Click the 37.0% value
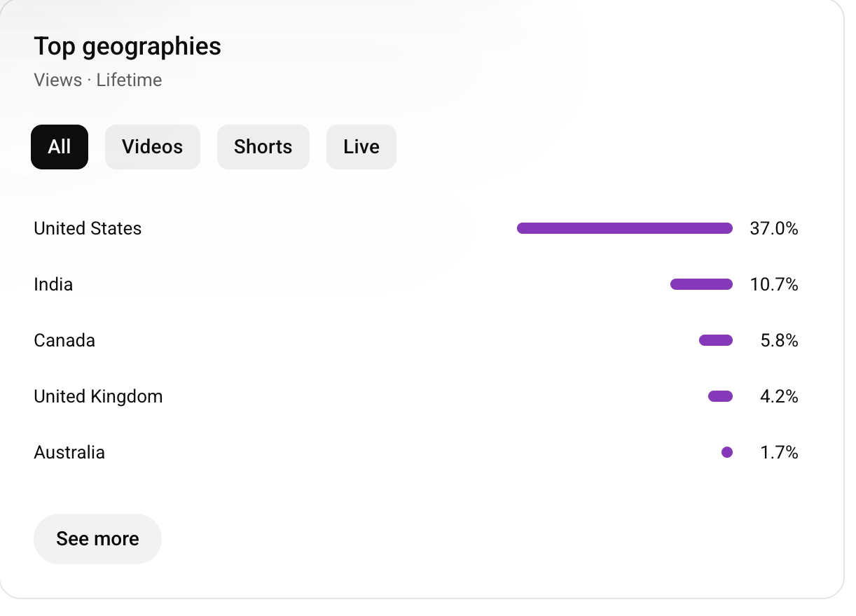 click(x=773, y=229)
